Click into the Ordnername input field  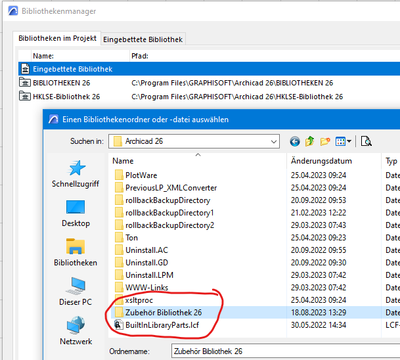[286, 351]
